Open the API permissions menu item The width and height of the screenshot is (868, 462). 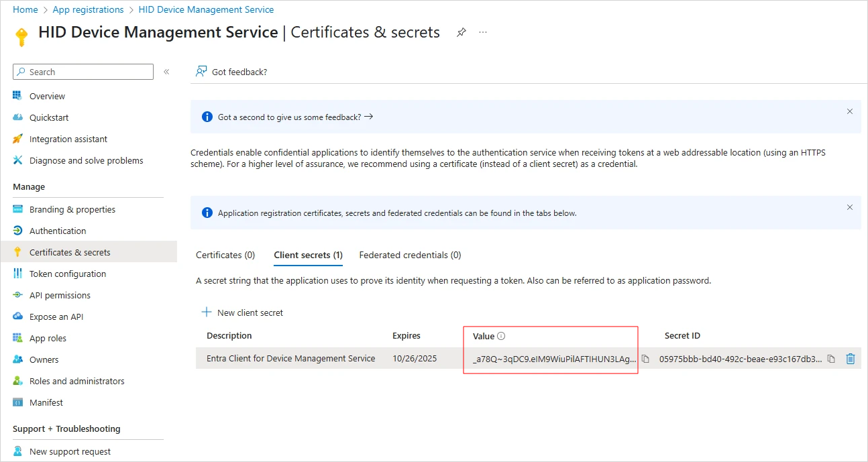60,295
